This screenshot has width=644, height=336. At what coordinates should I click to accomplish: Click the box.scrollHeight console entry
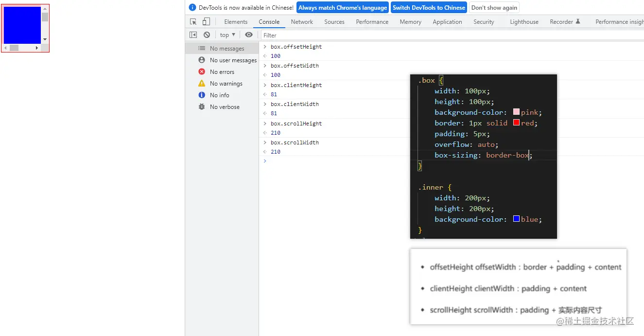(x=296, y=124)
